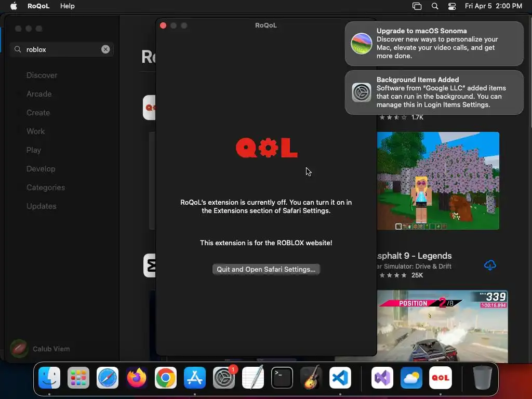Click Quit and Open Safari Settings button

(x=266, y=269)
